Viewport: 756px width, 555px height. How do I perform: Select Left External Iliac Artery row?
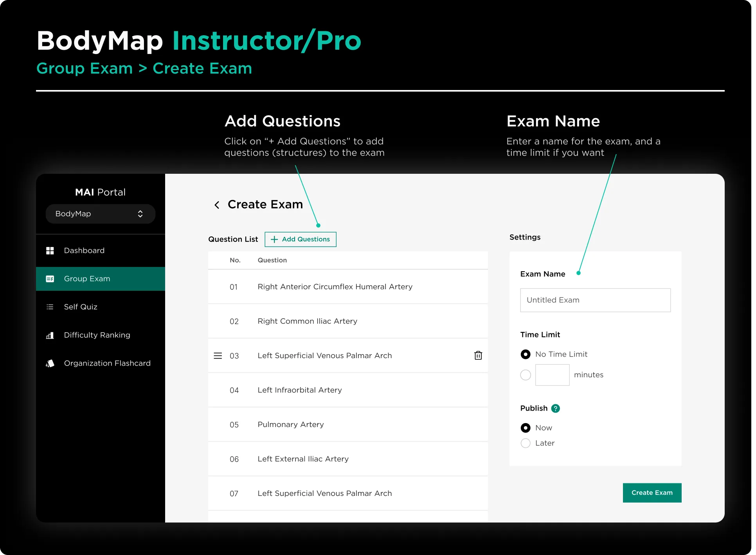[348, 459]
